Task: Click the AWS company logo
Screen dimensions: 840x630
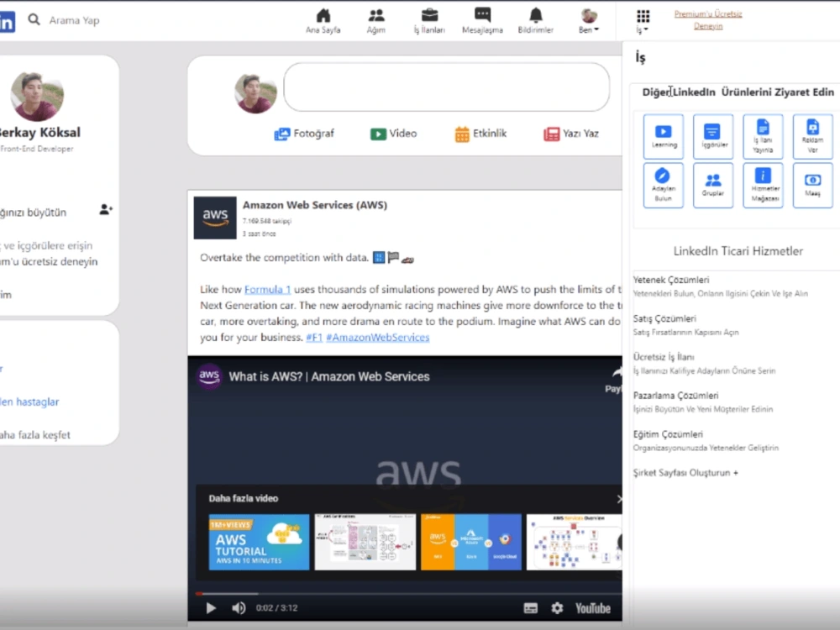Action: click(215, 218)
